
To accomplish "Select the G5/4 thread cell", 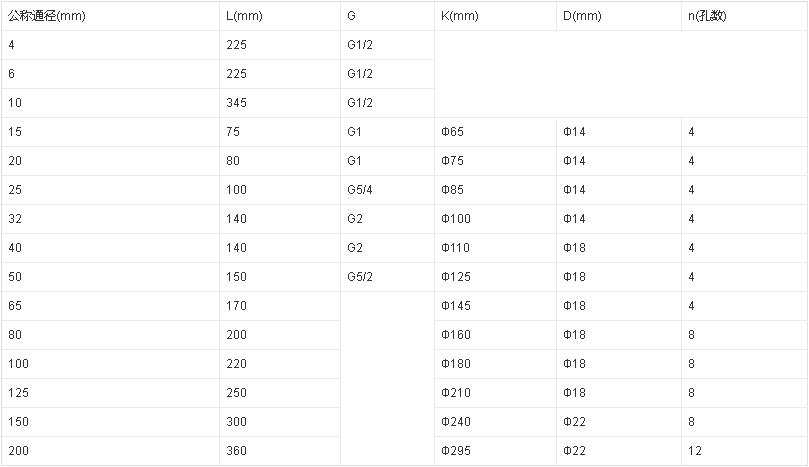I will click(x=360, y=190).
